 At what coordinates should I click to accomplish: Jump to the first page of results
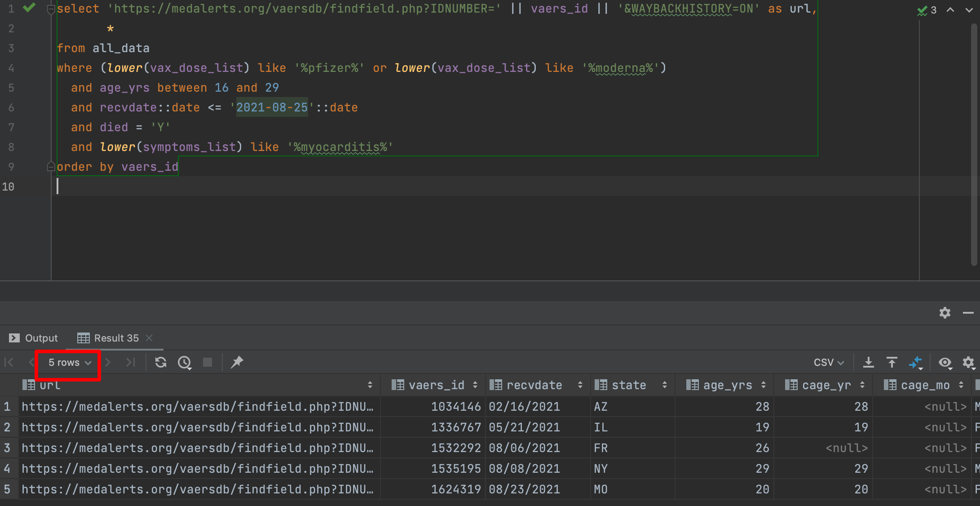[x=9, y=362]
